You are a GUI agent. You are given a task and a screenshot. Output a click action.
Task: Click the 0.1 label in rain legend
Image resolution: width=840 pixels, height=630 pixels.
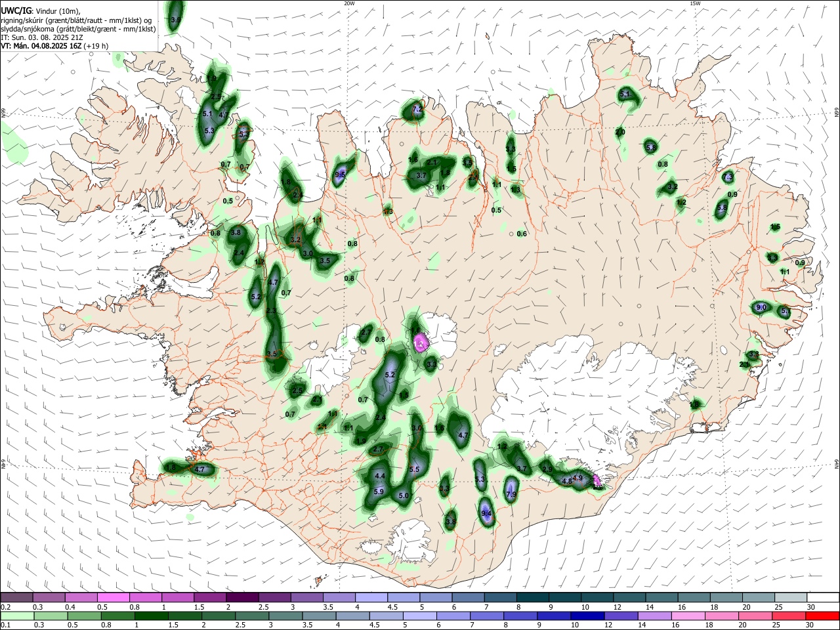[5, 625]
